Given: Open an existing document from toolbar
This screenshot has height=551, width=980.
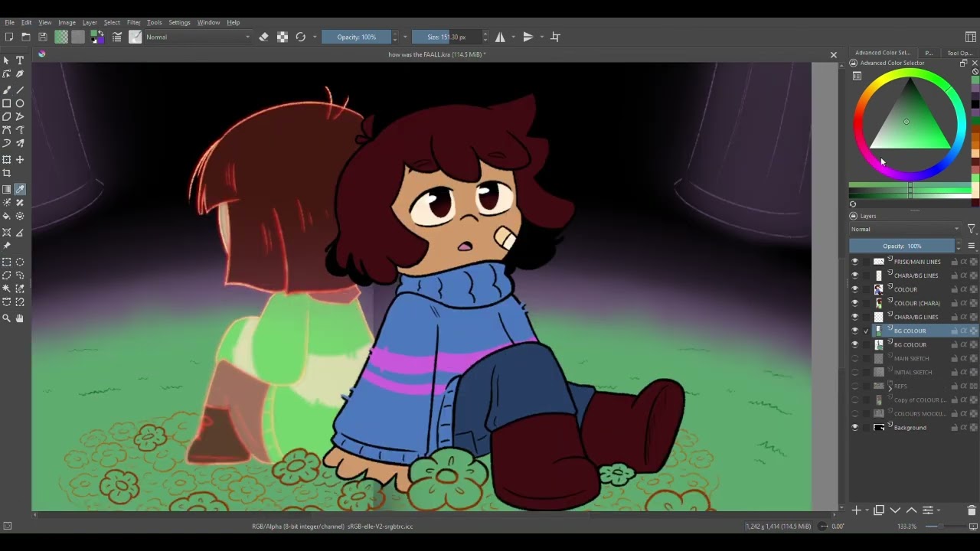Looking at the screenshot, I should (26, 37).
